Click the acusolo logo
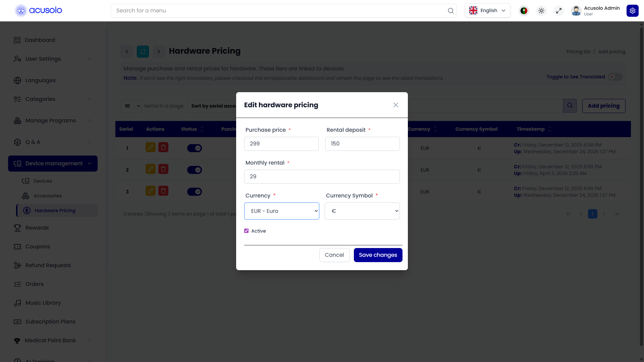The image size is (644, 362). point(39,11)
